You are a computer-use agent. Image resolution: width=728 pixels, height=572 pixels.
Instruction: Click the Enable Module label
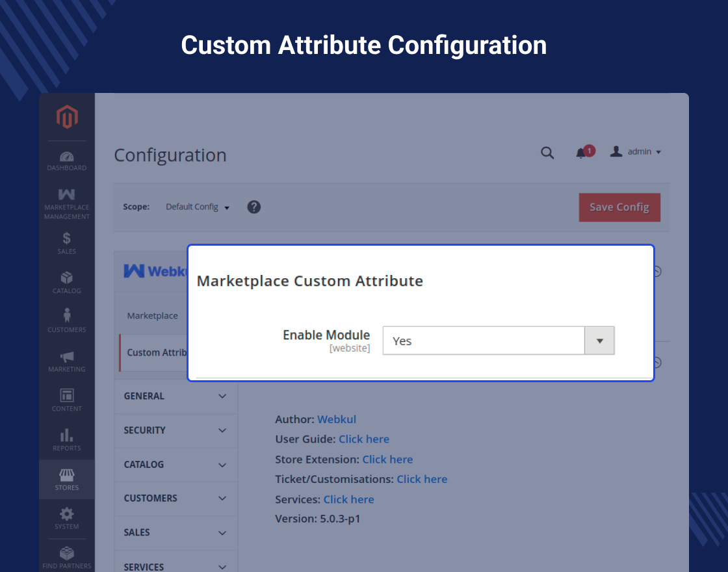click(326, 335)
